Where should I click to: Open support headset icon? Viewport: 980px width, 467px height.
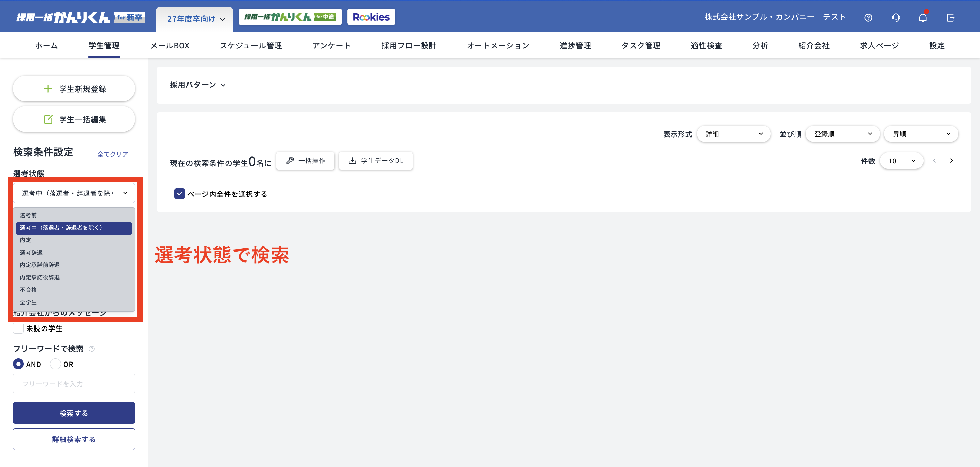point(896,17)
